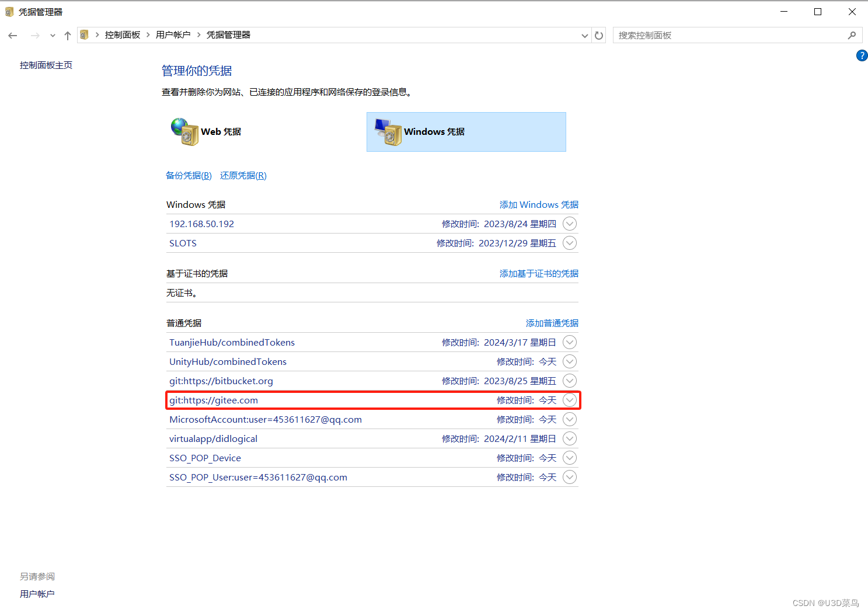Image resolution: width=868 pixels, height=613 pixels.
Task: Click inside the 搜索控制面板 search field
Action: tap(700, 35)
